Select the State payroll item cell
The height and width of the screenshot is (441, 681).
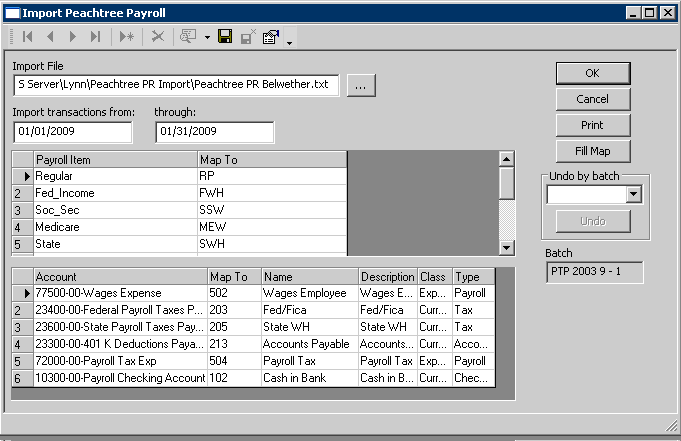pos(116,244)
